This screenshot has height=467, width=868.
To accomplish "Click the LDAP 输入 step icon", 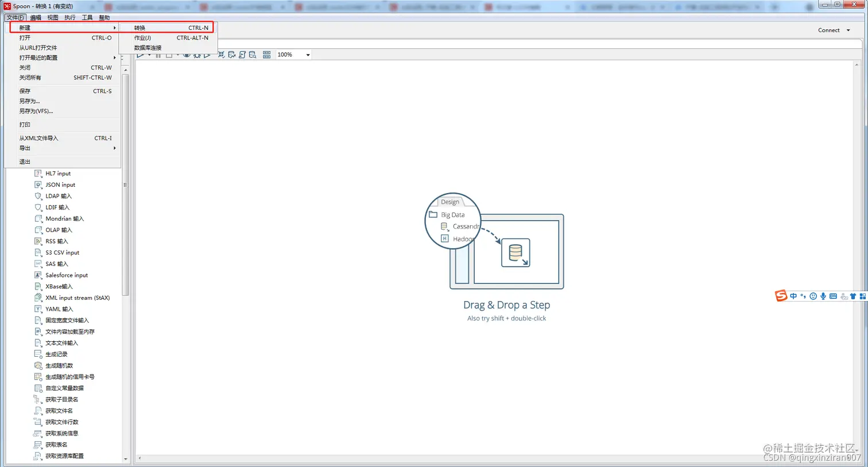I will coord(38,196).
